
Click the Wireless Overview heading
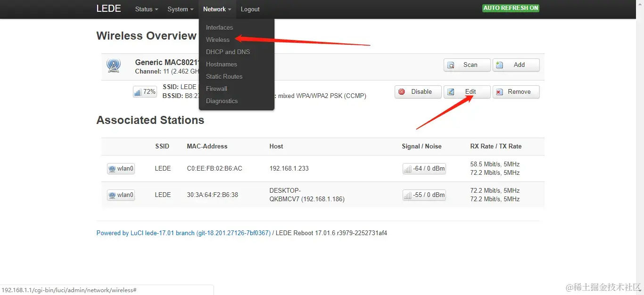[146, 36]
